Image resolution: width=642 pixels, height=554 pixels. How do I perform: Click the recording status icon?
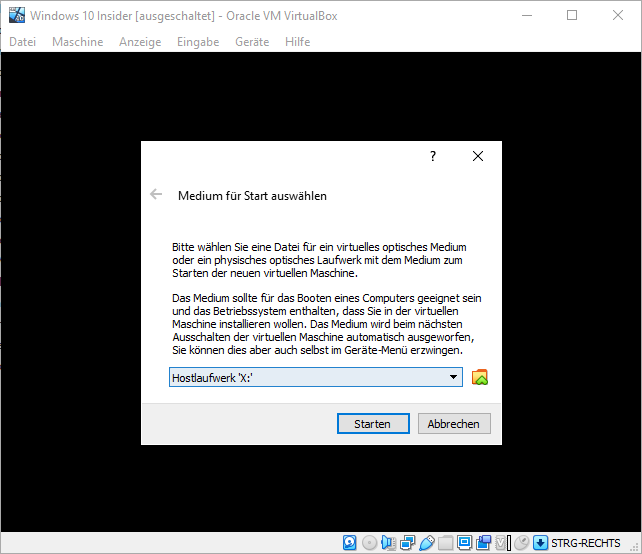(484, 543)
